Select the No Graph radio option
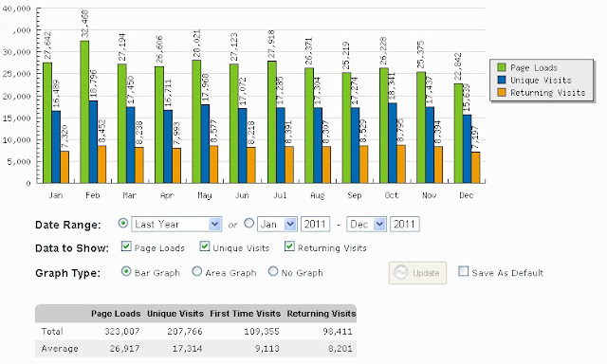Image resolution: width=607 pixels, height=364 pixels. [273, 271]
